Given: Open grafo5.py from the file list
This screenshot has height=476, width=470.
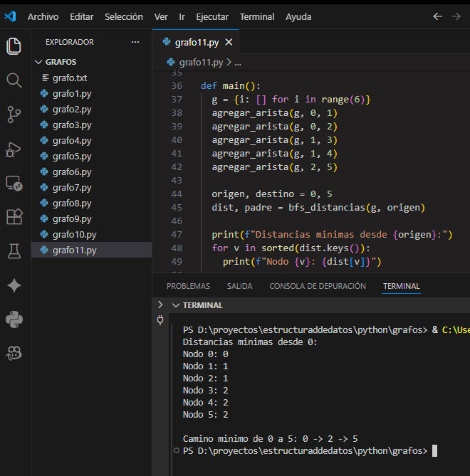Looking at the screenshot, I should (71, 156).
